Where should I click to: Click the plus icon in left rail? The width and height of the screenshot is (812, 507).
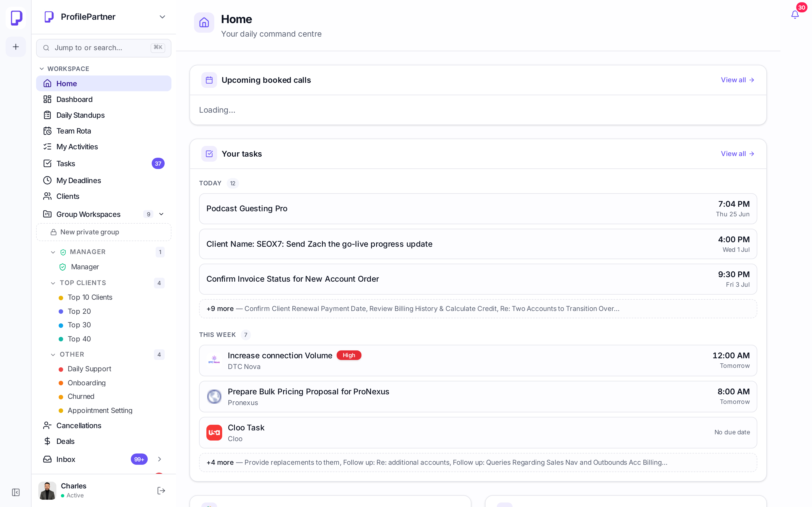[x=16, y=46]
